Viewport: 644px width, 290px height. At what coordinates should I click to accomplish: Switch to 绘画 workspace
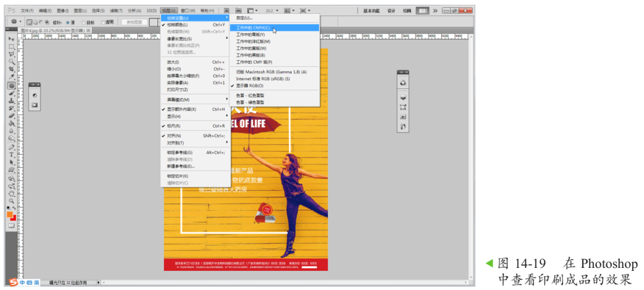pyautogui.click(x=407, y=11)
